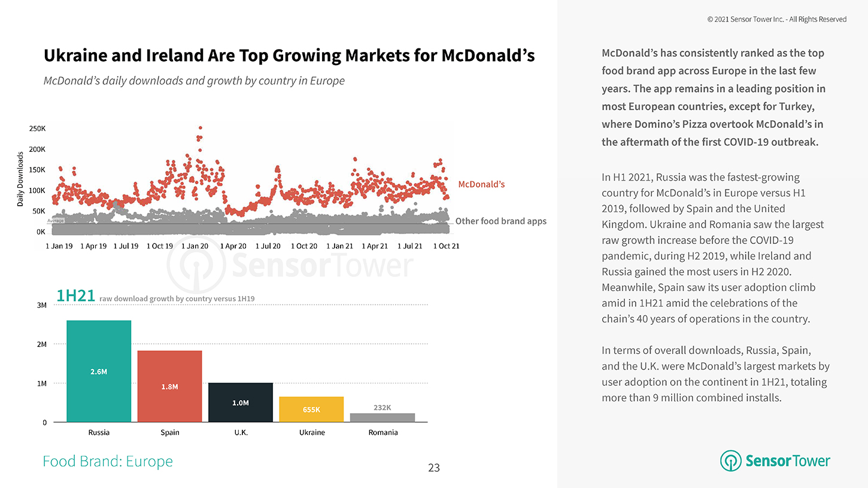This screenshot has height=488, width=868.
Task: Click the 250K peak data point
Action: 200,127
